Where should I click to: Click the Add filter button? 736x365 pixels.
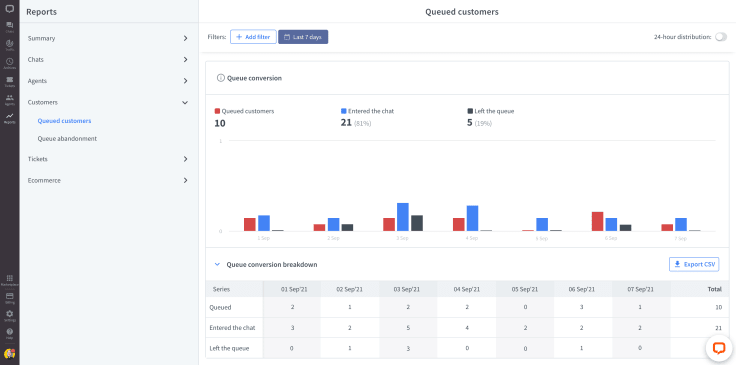click(x=253, y=37)
